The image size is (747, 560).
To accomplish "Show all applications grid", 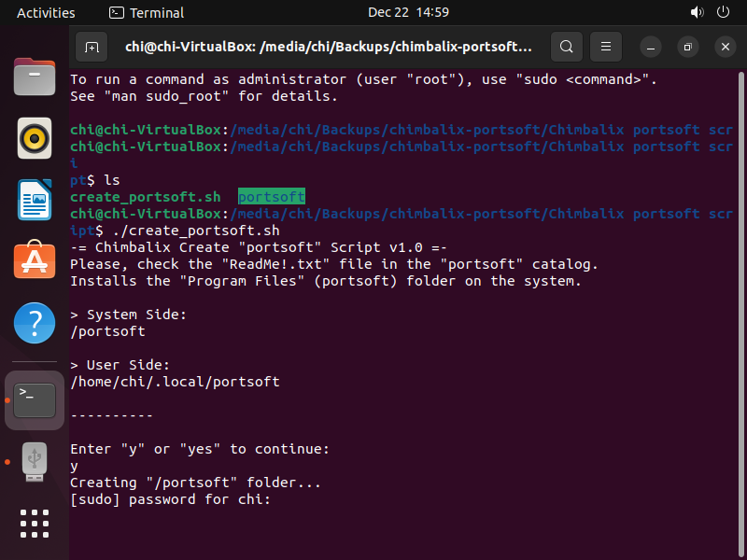I will point(35,524).
